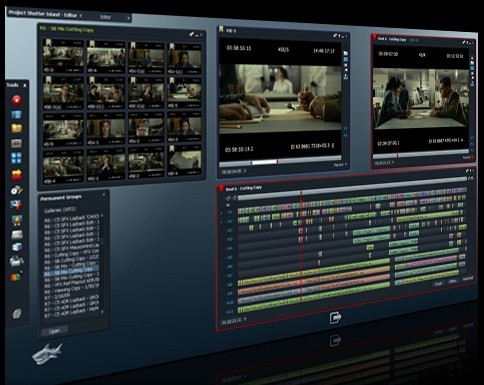Click the source viewer scrub bar
The height and width of the screenshot is (385, 484).
coord(280,162)
